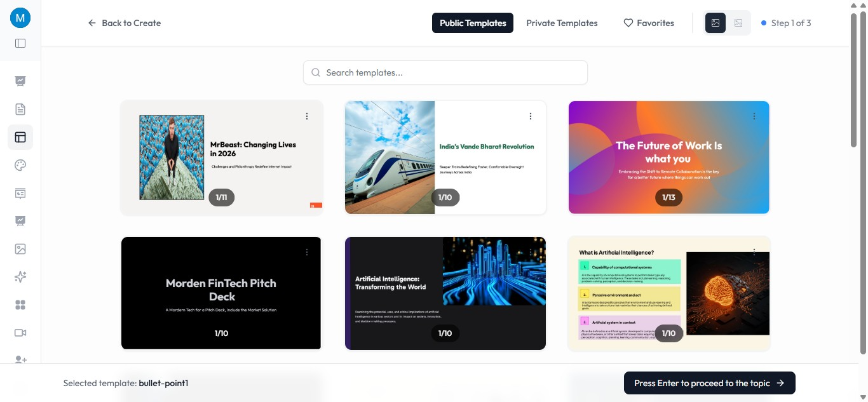Viewport: 868px width, 402px height.
Task: Open the image gallery sidebar icon
Action: pos(20,249)
